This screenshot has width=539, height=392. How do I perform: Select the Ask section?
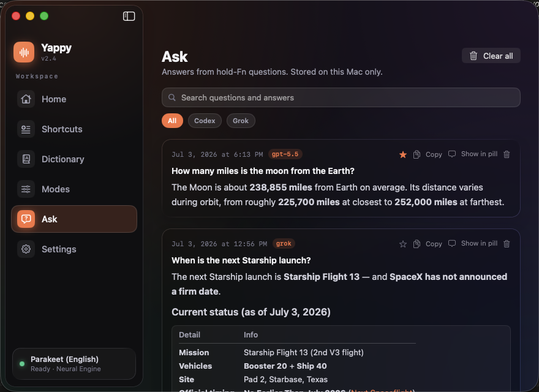pos(74,219)
